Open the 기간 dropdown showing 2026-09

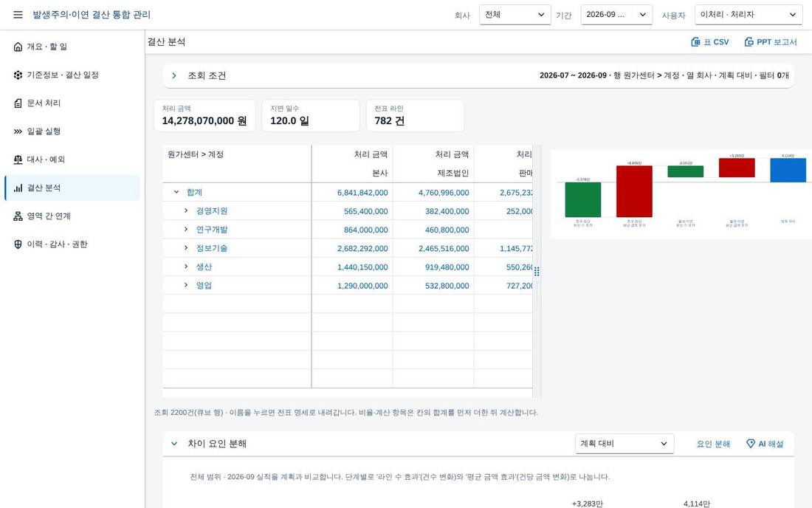(x=616, y=15)
